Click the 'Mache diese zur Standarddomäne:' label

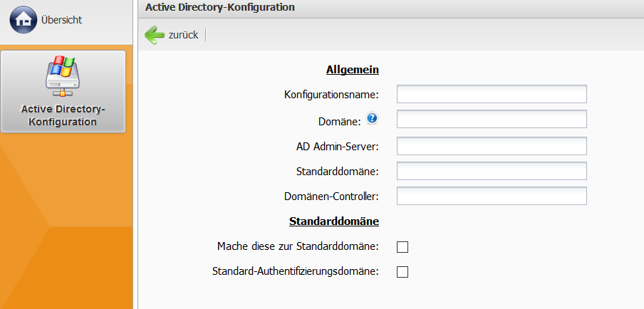[298, 246]
